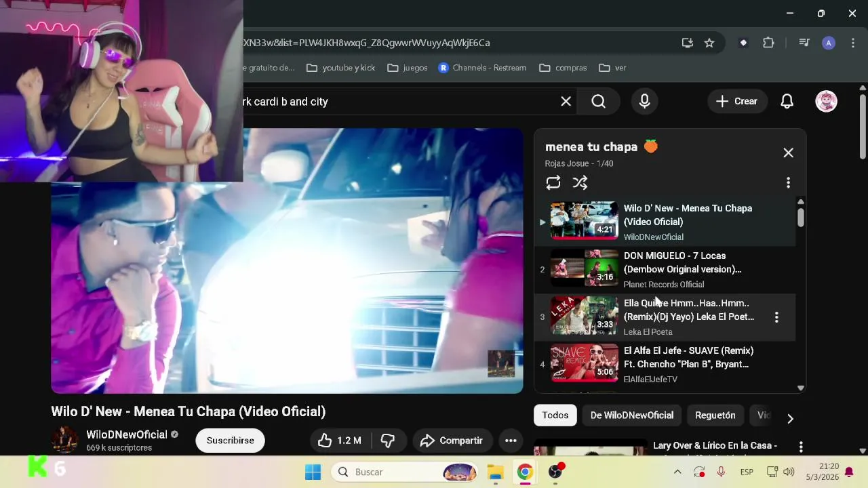The height and width of the screenshot is (488, 868).
Task: Click the YouTube search magnifier button
Action: click(x=598, y=102)
